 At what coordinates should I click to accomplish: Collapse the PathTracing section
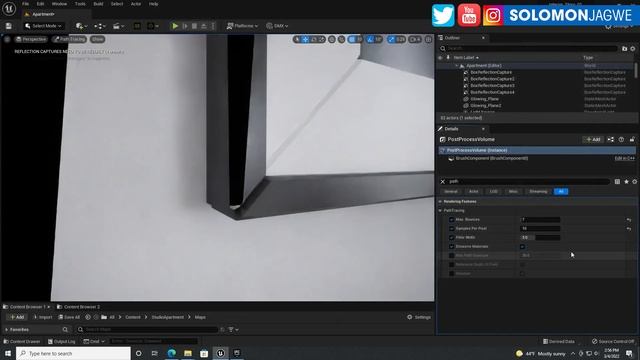[x=440, y=211]
